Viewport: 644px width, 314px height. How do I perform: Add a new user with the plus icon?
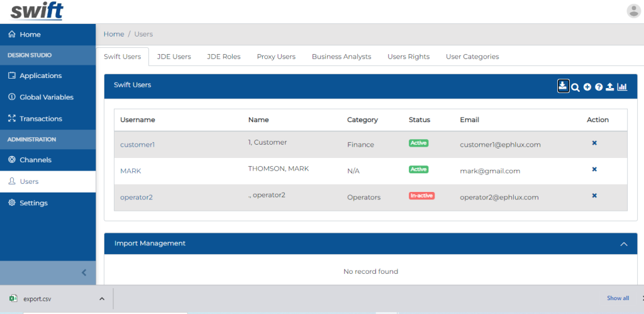pos(587,87)
